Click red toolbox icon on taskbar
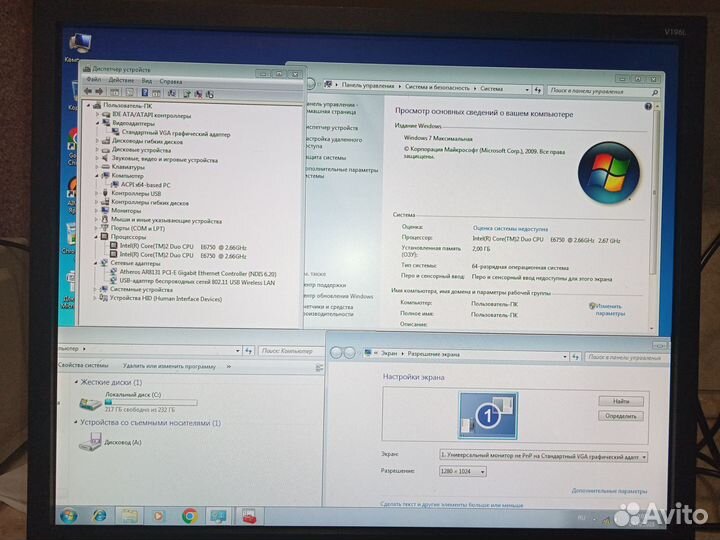This screenshot has width=720, height=540. 250,516
